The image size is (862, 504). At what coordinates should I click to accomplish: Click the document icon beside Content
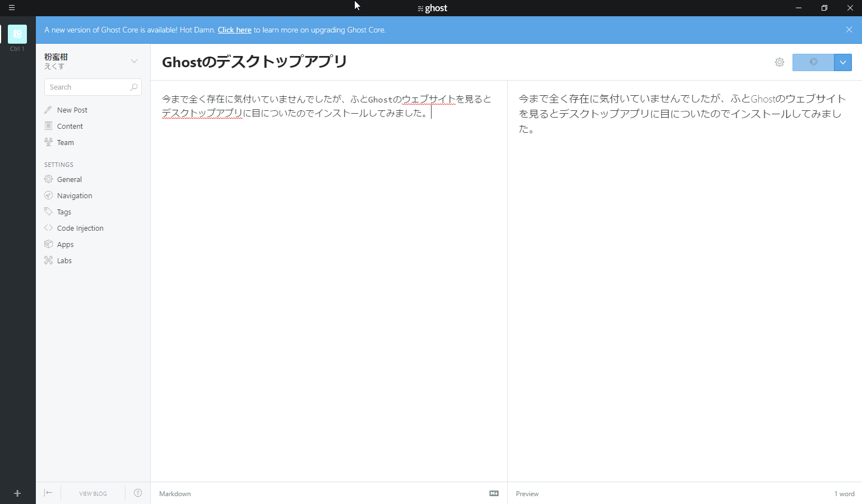coord(48,126)
